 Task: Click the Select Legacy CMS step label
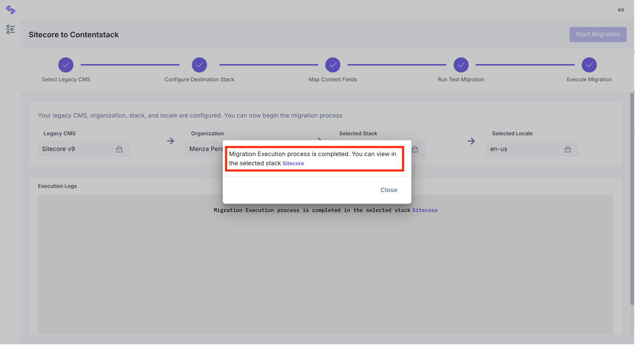tap(66, 80)
